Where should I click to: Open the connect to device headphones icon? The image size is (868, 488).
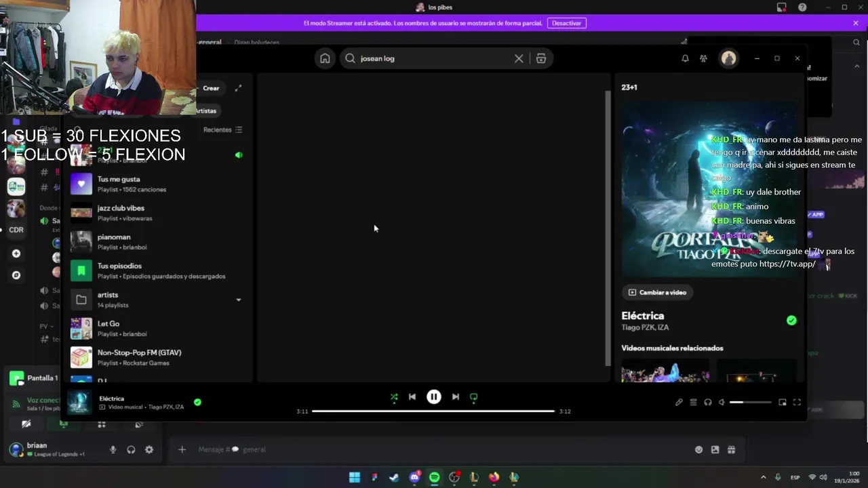point(708,402)
